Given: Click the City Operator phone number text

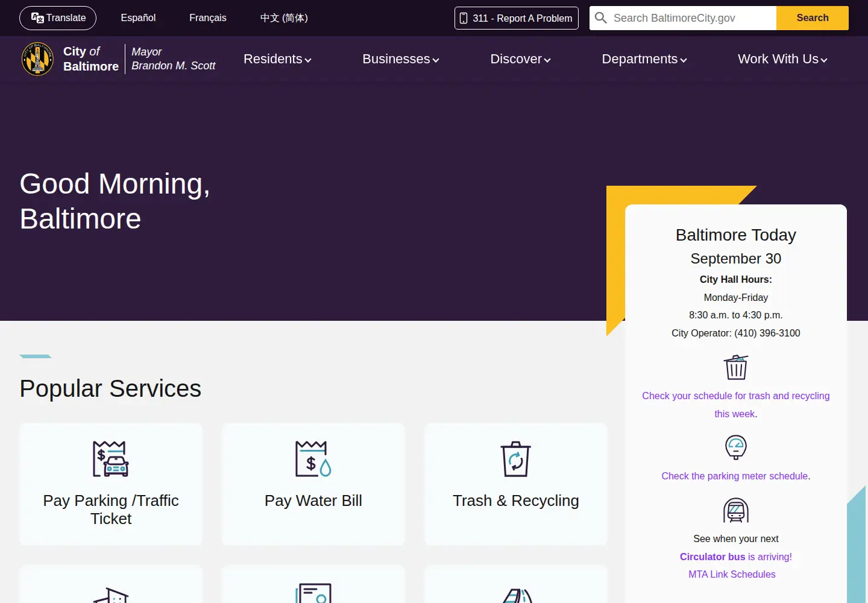Looking at the screenshot, I should [736, 333].
